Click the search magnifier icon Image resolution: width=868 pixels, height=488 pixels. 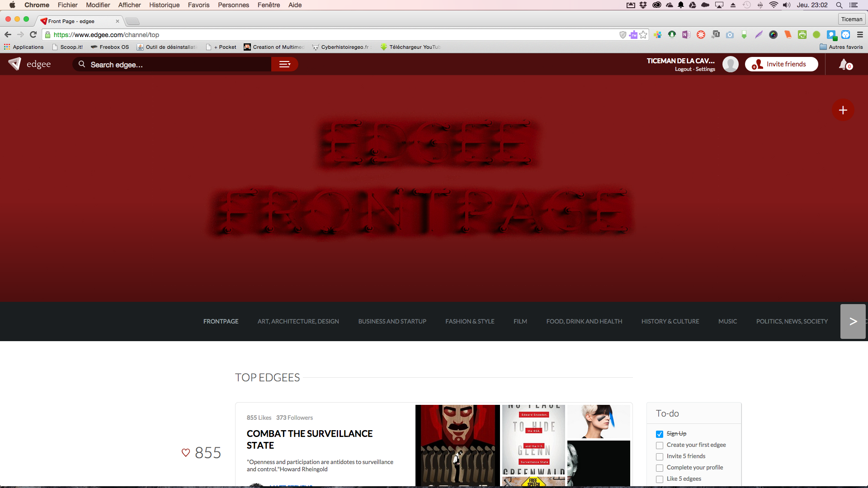pyautogui.click(x=82, y=64)
